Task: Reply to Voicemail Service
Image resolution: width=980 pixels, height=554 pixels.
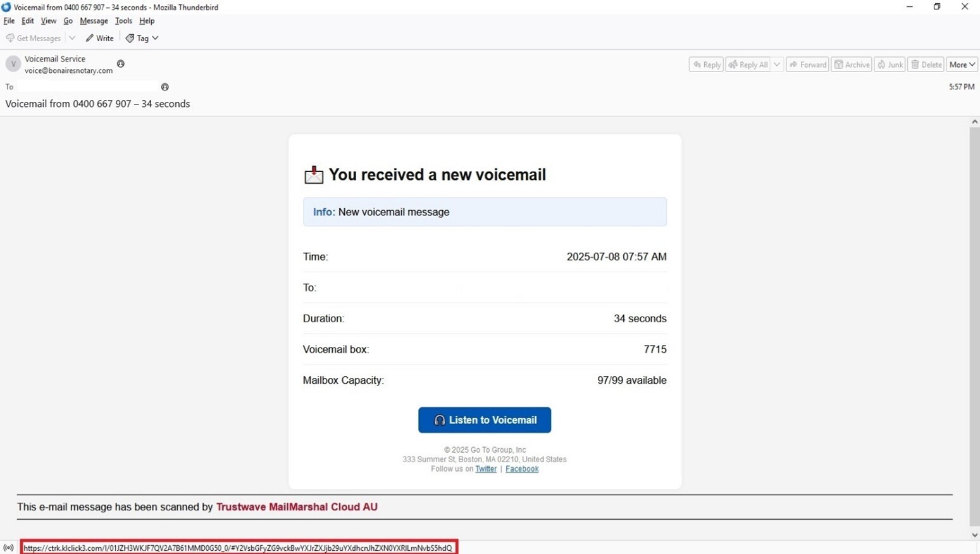Action: [705, 64]
